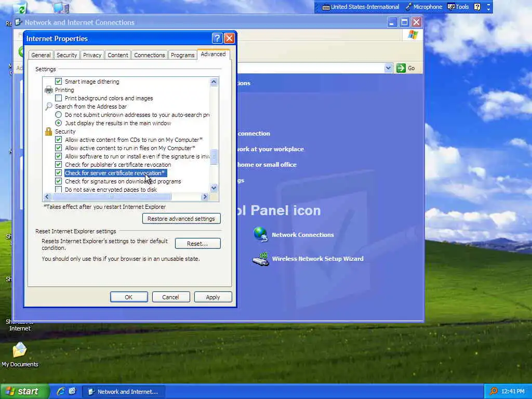
Task: Click the Go arrow icon in address bar
Action: [x=401, y=68]
